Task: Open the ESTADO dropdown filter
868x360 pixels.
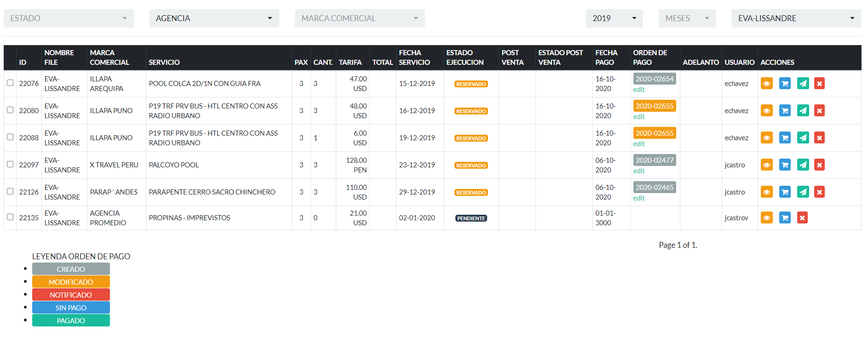Action: (69, 18)
